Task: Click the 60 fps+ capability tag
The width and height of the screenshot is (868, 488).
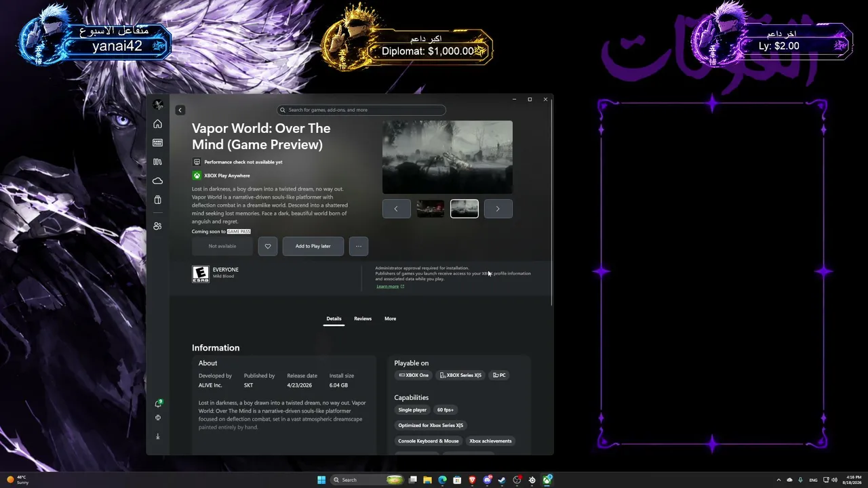Action: (x=446, y=410)
